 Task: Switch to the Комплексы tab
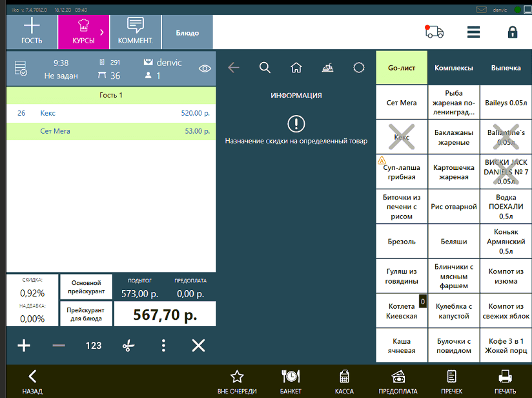click(x=453, y=68)
